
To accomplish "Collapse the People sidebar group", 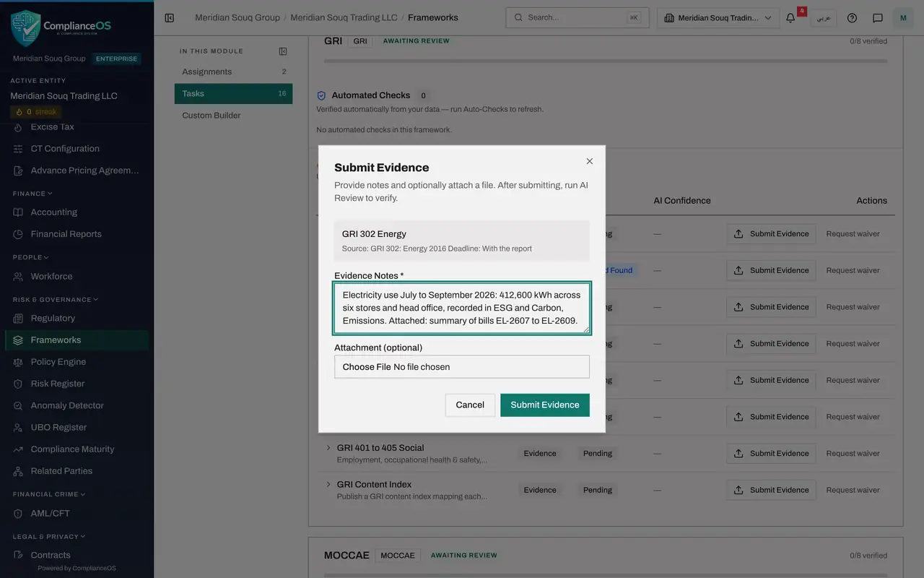I will (31, 257).
